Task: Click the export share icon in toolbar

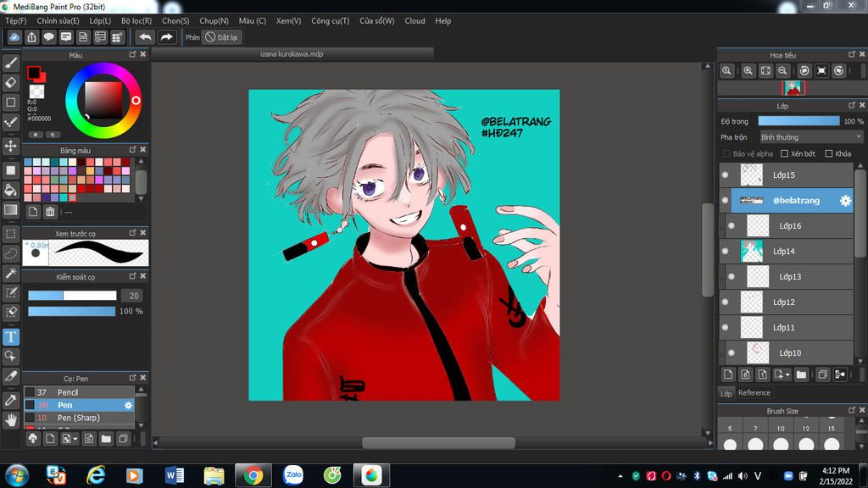Action: click(x=31, y=37)
